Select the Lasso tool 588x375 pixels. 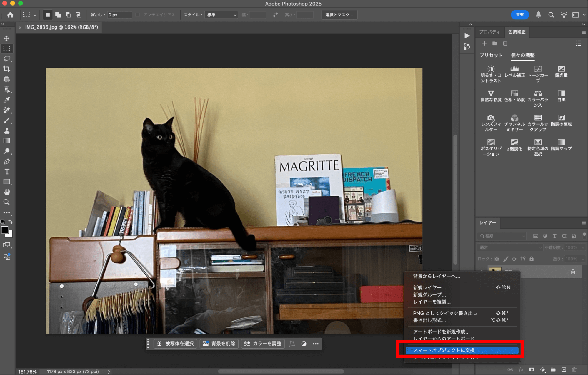point(6,58)
